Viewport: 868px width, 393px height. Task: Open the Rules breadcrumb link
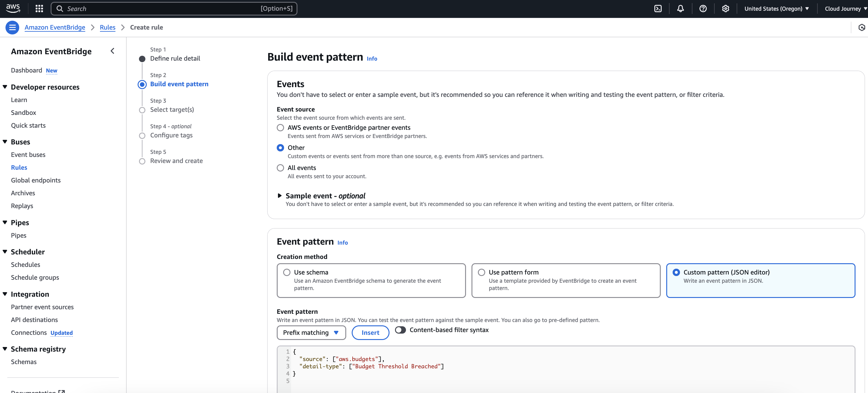point(108,27)
